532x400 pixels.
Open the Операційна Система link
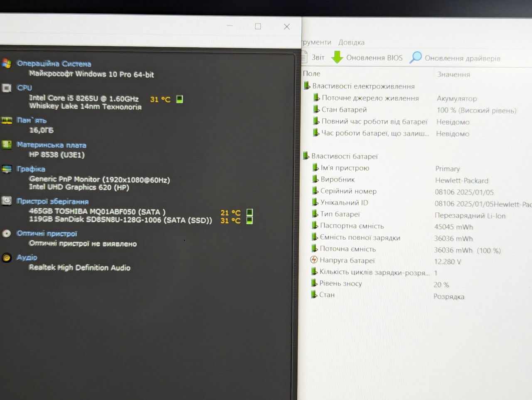point(54,64)
